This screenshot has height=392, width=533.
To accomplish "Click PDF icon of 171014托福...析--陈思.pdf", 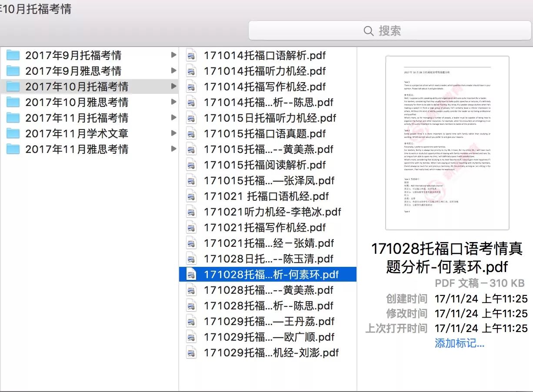I will pos(191,102).
